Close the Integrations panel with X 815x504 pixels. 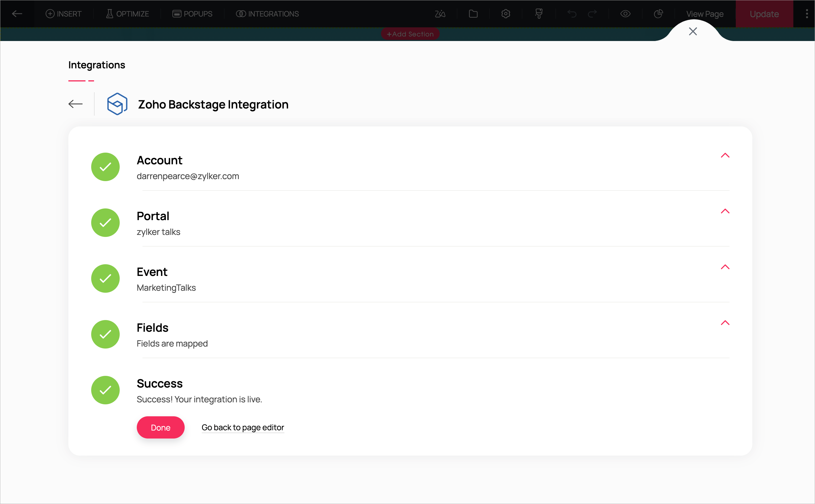click(692, 31)
